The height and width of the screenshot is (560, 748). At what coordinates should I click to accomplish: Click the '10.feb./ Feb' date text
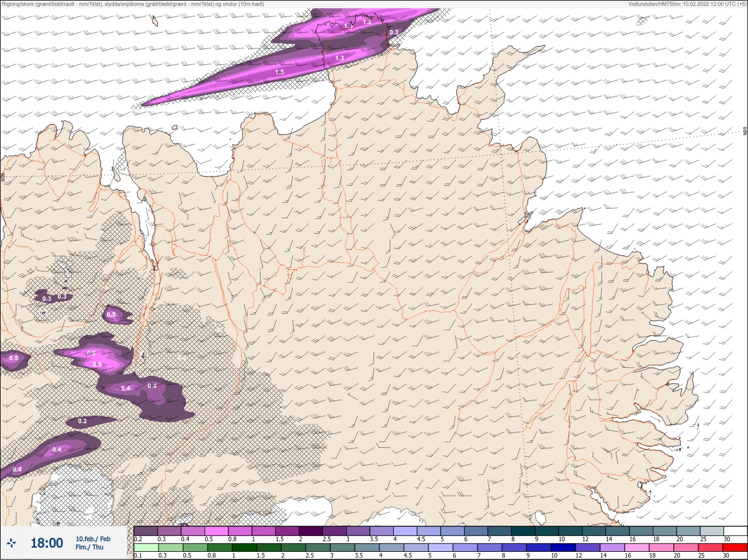click(93, 539)
